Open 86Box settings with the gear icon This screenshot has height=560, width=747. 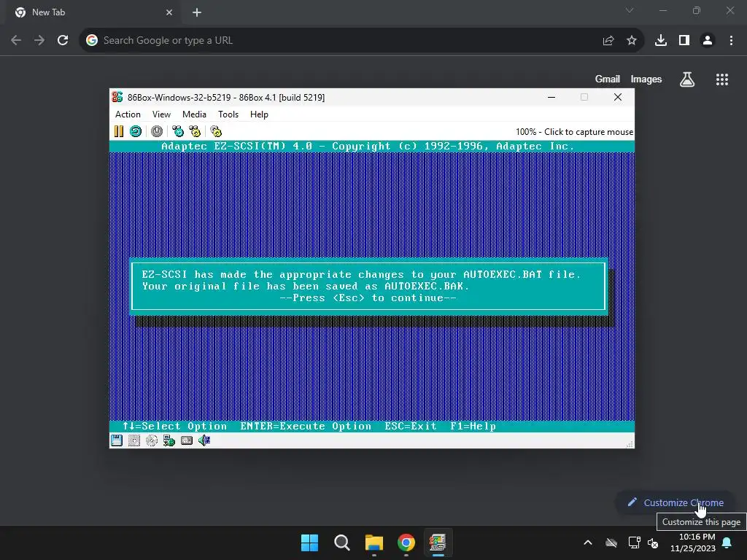point(216,131)
